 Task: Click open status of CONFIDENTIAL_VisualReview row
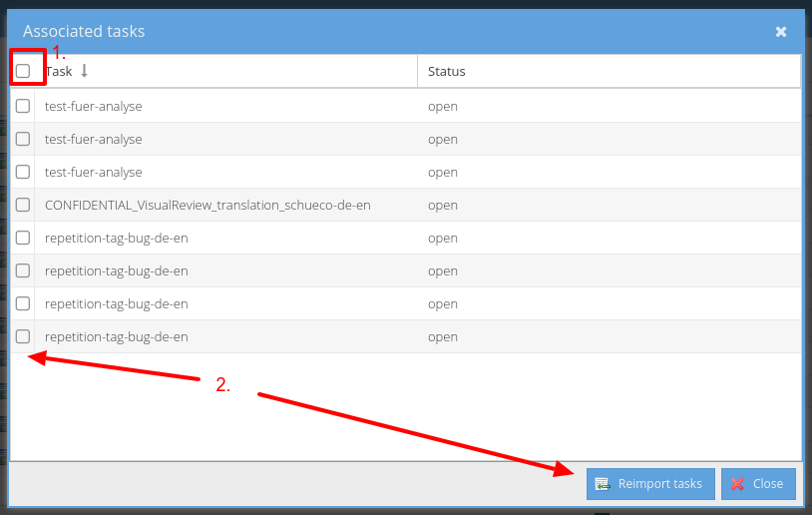(x=443, y=205)
